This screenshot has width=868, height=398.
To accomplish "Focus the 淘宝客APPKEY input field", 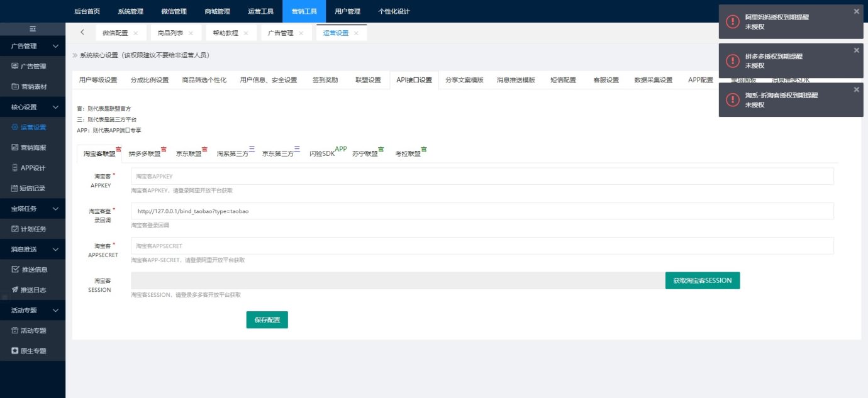I will click(482, 177).
